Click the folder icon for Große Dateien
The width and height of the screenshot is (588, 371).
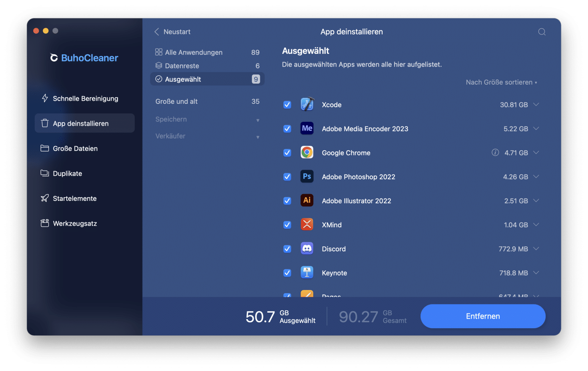pyautogui.click(x=45, y=148)
